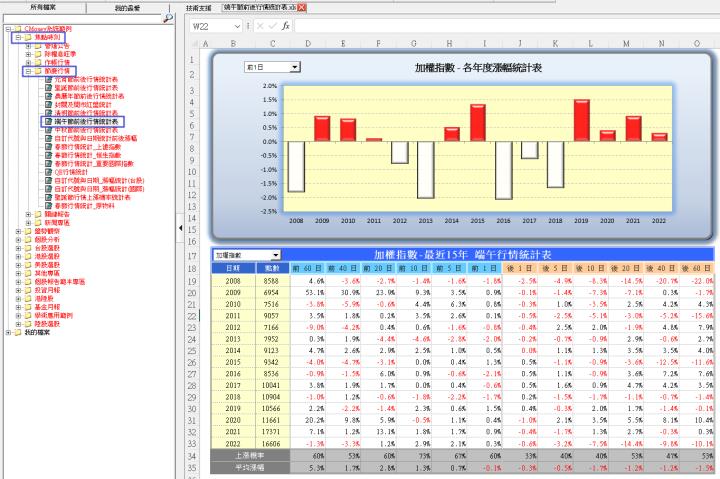Viewport: 720px width, 479px height.
Task: Expand the 其他專區 folder
Action: 18,273
